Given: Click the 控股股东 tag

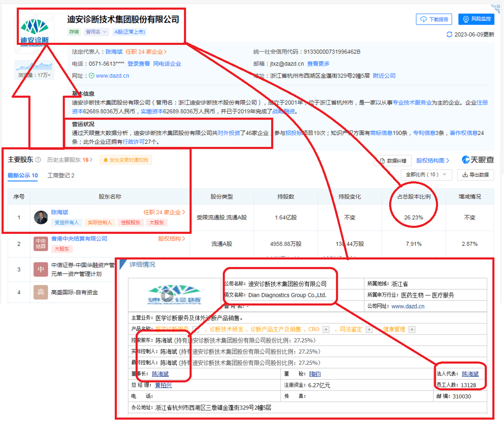Looking at the screenshot, I should pyautogui.click(x=131, y=222).
